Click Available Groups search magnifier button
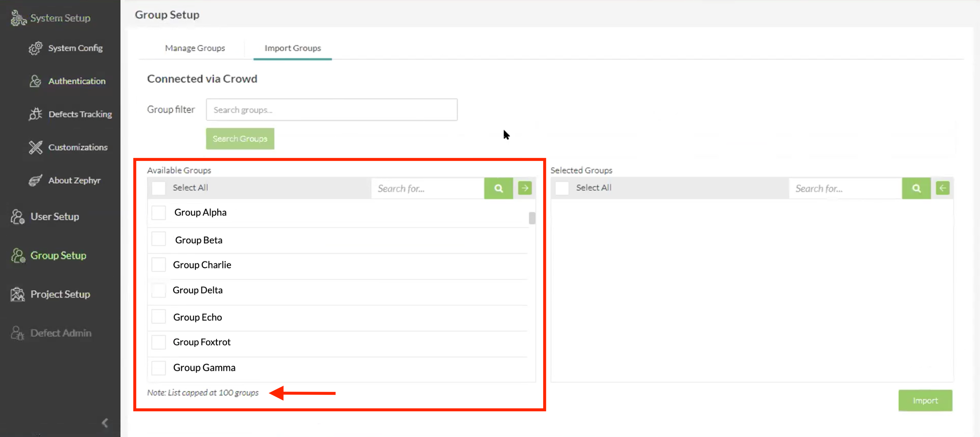 tap(498, 188)
